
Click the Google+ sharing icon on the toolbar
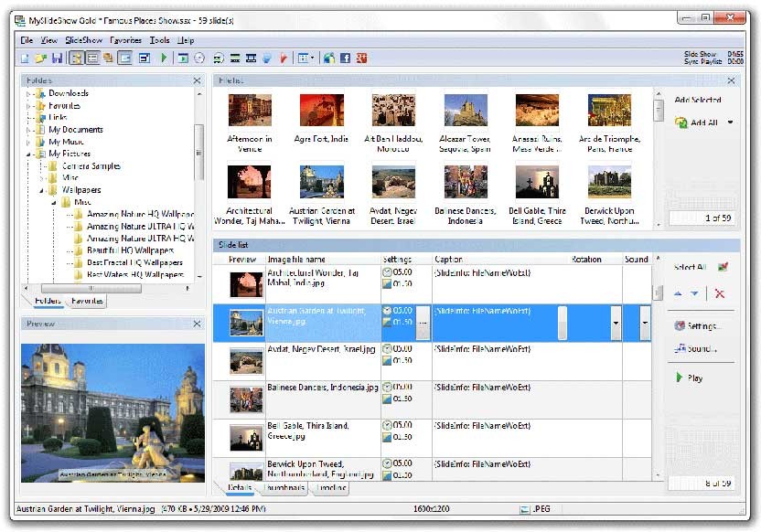click(x=361, y=57)
